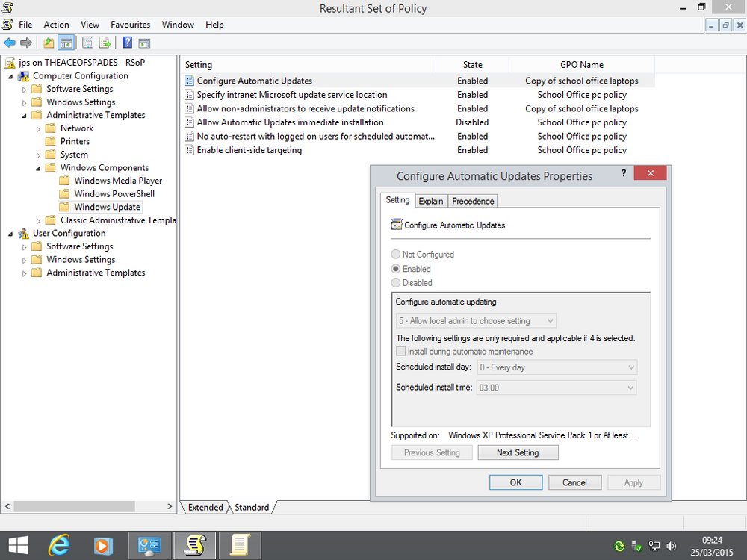This screenshot has width=747, height=560.
Task: Expand the Network tree node
Action: (x=38, y=129)
